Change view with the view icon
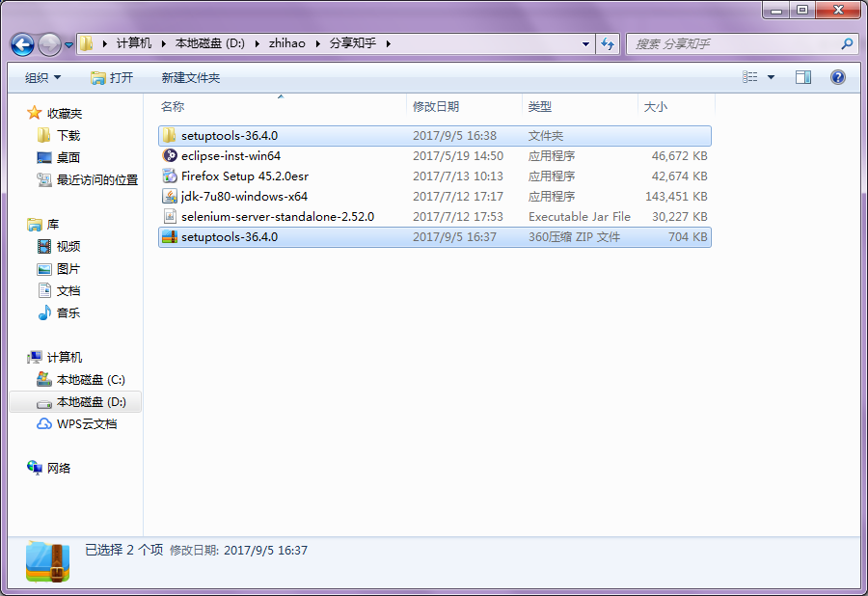The height and width of the screenshot is (596, 868). (750, 77)
